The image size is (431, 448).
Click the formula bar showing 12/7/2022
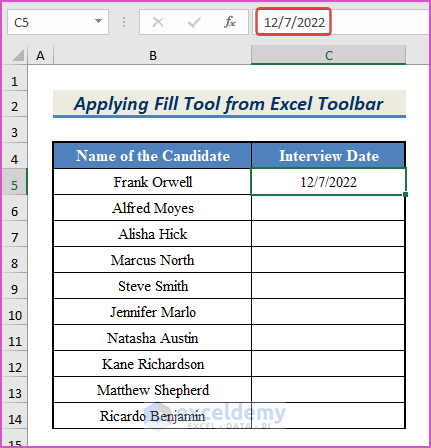pyautogui.click(x=342, y=22)
